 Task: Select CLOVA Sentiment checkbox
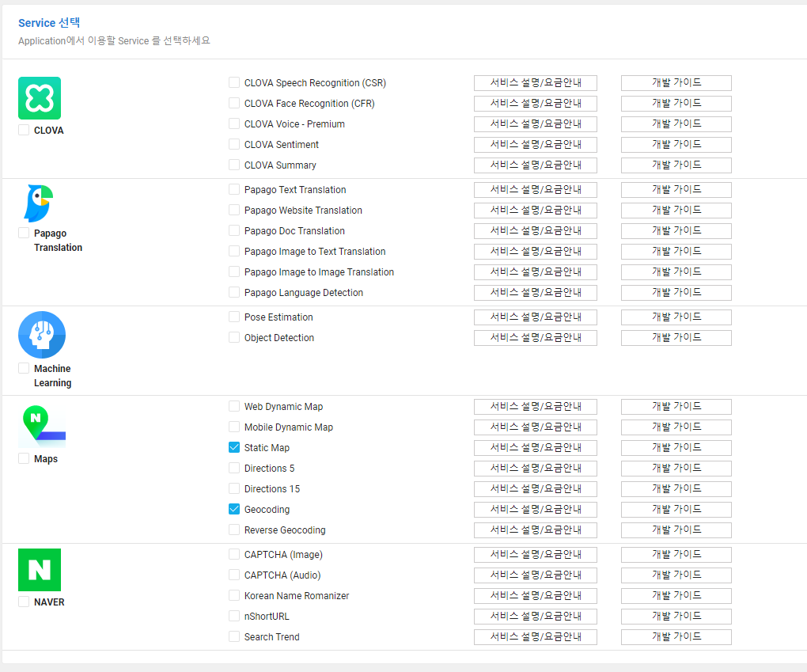pos(234,144)
